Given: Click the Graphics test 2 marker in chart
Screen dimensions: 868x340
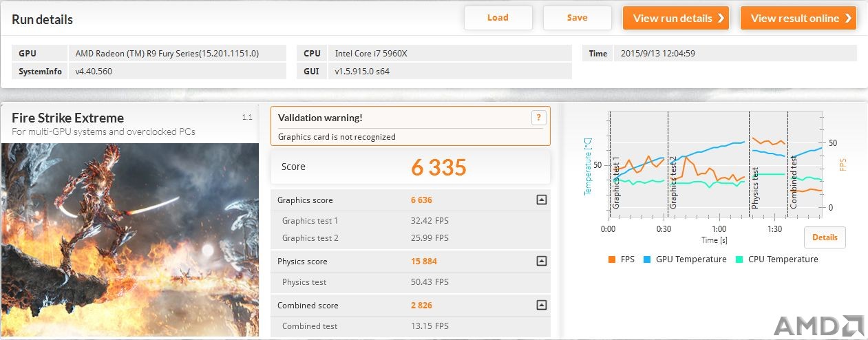Looking at the screenshot, I should coord(673,182).
